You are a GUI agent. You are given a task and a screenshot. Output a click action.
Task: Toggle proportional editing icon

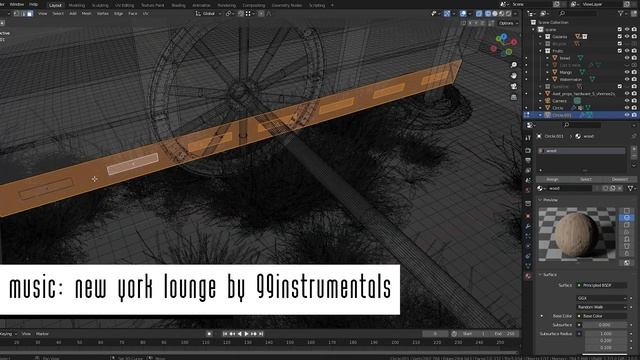pyautogui.click(x=261, y=13)
